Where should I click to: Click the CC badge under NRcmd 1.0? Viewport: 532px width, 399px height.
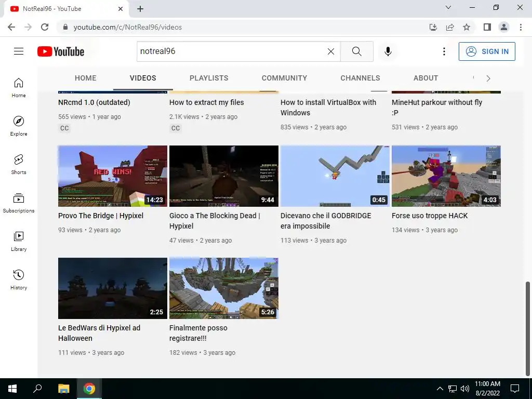click(x=64, y=128)
